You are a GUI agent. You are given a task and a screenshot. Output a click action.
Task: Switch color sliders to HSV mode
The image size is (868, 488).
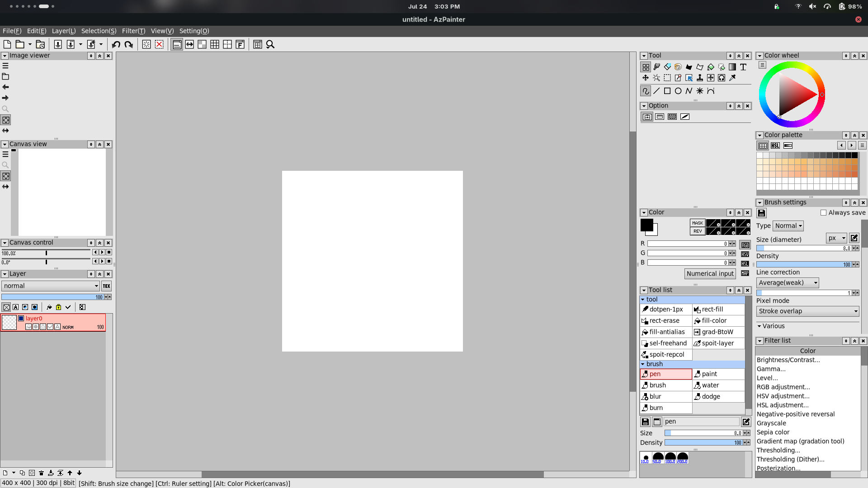tap(745, 254)
